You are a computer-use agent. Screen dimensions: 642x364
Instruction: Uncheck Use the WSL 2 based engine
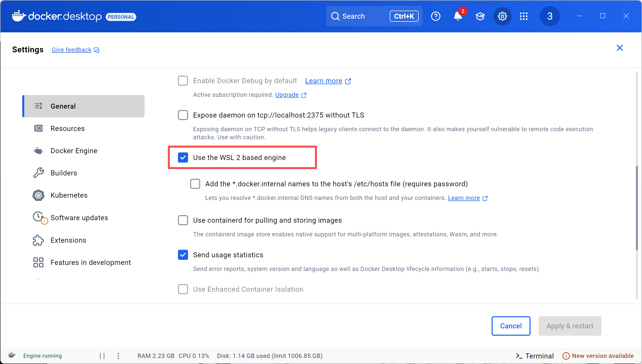pyautogui.click(x=183, y=157)
